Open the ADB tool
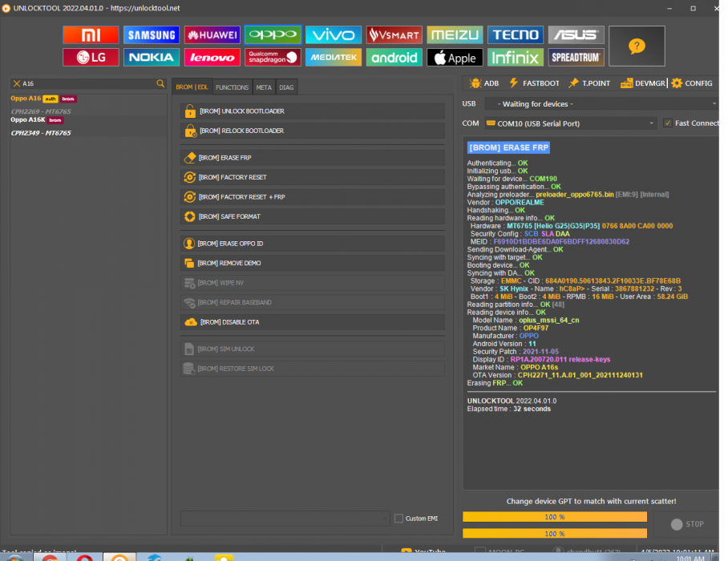The image size is (728, 561). [x=484, y=83]
